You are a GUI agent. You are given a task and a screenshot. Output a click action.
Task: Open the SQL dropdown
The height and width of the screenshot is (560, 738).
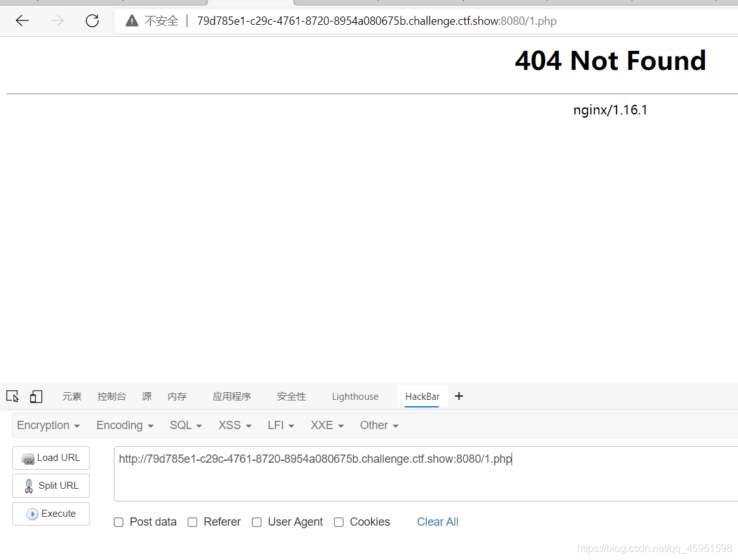[186, 425]
